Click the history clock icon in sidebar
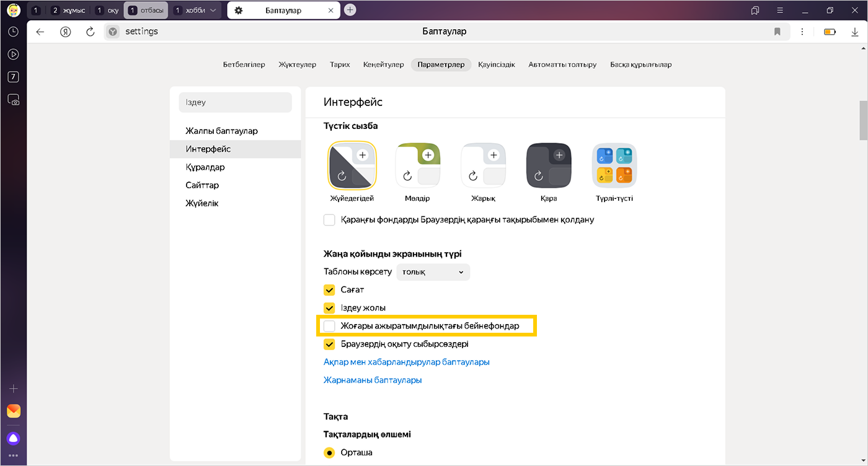This screenshot has width=868, height=466. [13, 32]
